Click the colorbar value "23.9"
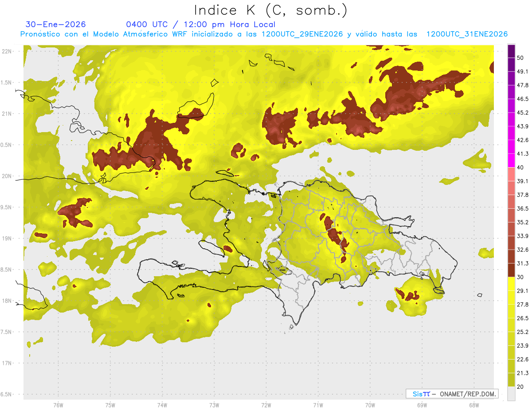Screen dimensions: 532x411 tap(523, 346)
